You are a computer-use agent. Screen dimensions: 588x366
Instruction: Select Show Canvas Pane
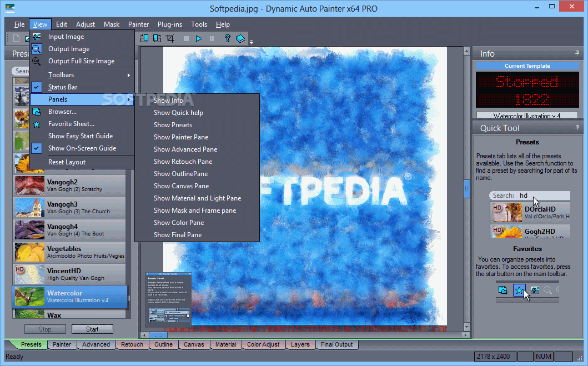pos(197,186)
